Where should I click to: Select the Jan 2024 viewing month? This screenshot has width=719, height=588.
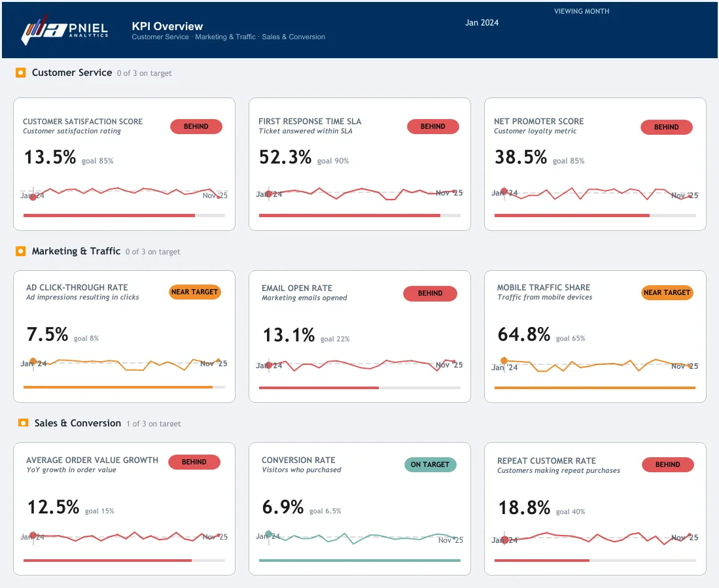point(482,22)
